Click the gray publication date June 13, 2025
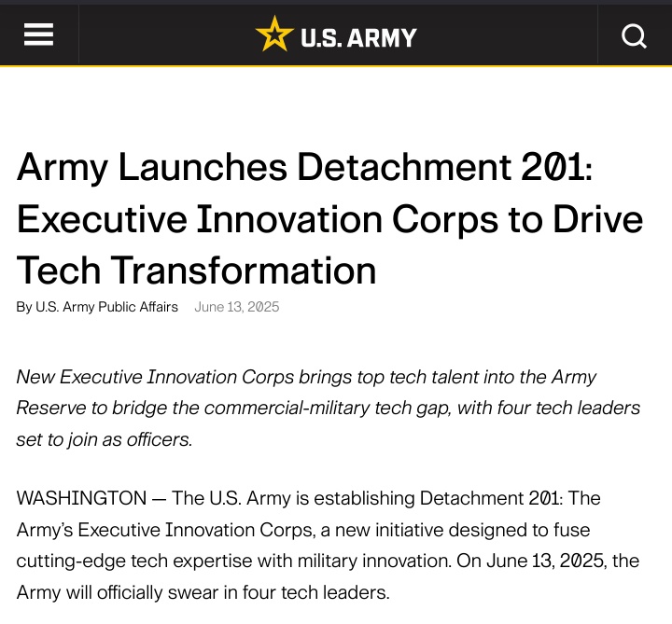 [x=237, y=307]
